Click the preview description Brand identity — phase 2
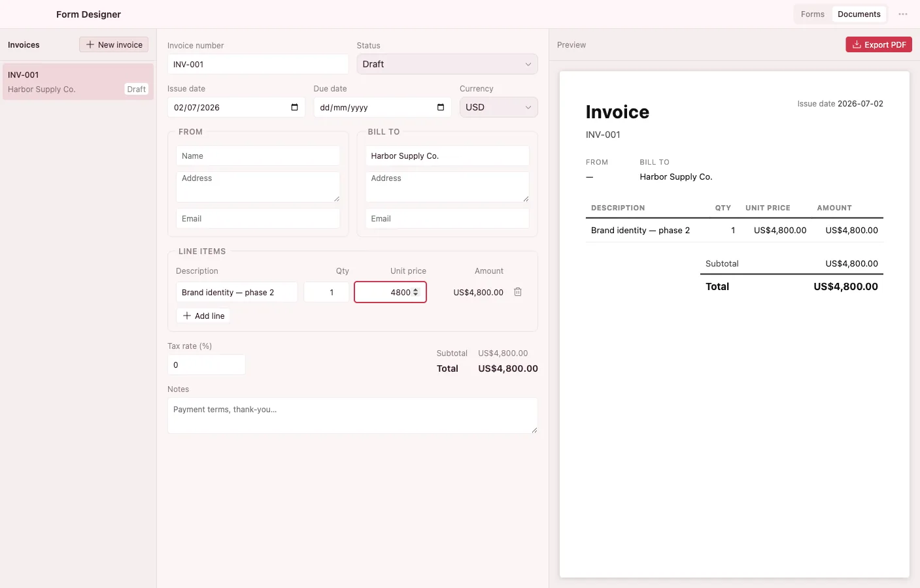Image resolution: width=920 pixels, height=588 pixels. pyautogui.click(x=640, y=230)
